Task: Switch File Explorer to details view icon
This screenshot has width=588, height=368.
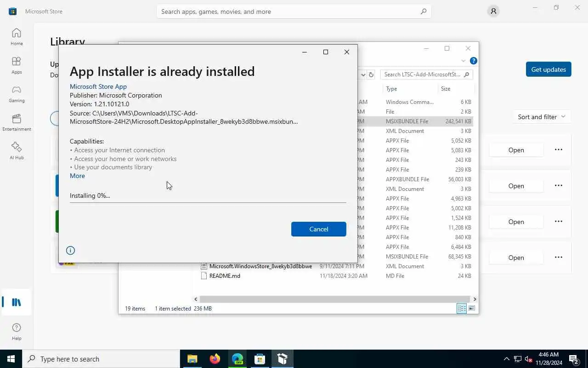Action: click(x=462, y=308)
